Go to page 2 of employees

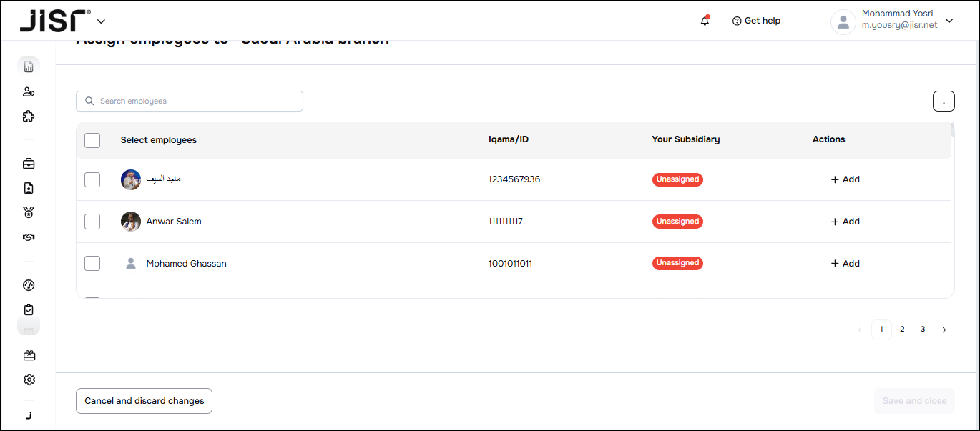point(902,330)
